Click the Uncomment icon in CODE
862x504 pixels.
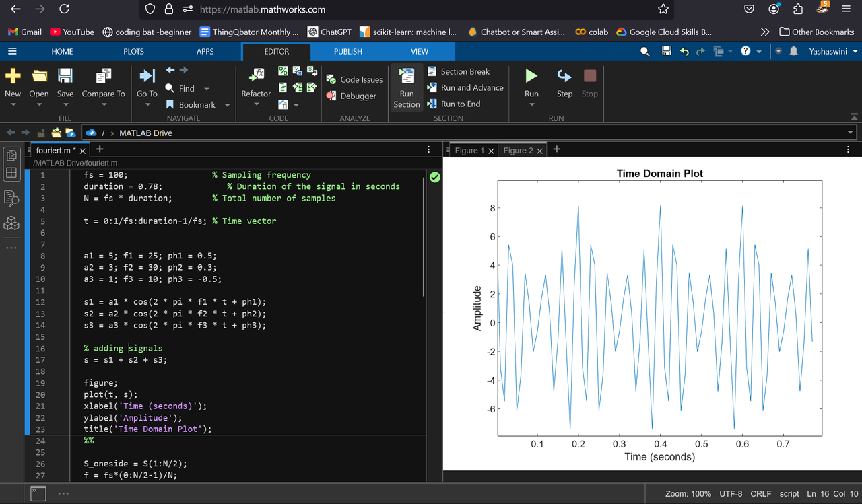[x=297, y=71]
